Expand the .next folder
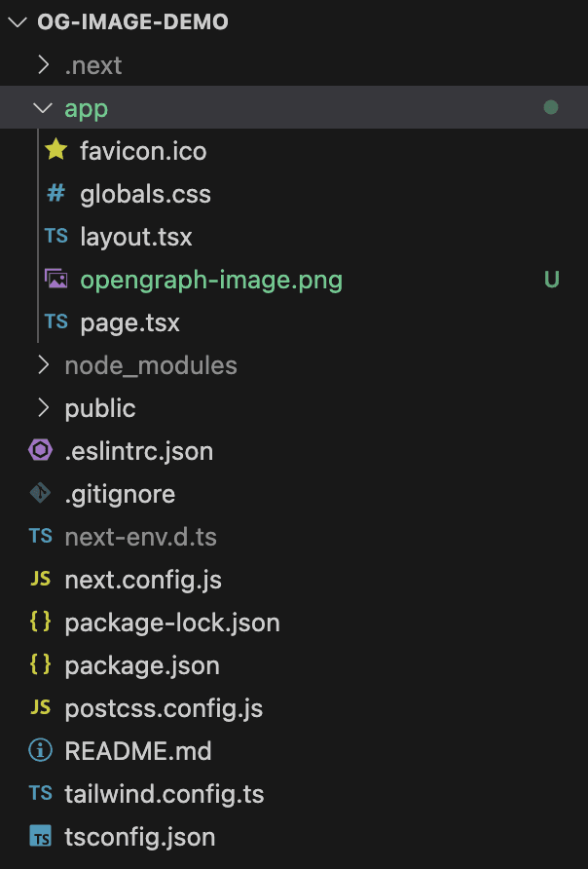 [x=95, y=64]
